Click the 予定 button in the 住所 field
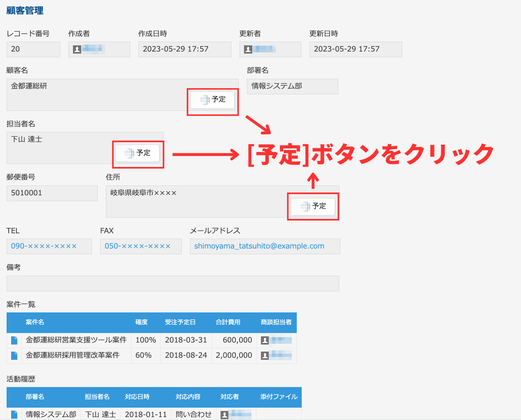The width and height of the screenshot is (521, 420). pos(313,206)
